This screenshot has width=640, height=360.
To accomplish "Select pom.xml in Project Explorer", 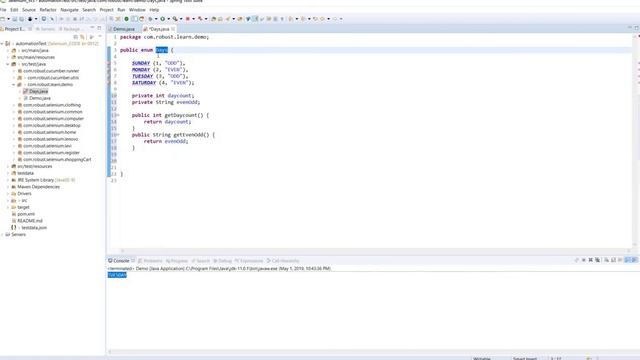I will [26, 214].
